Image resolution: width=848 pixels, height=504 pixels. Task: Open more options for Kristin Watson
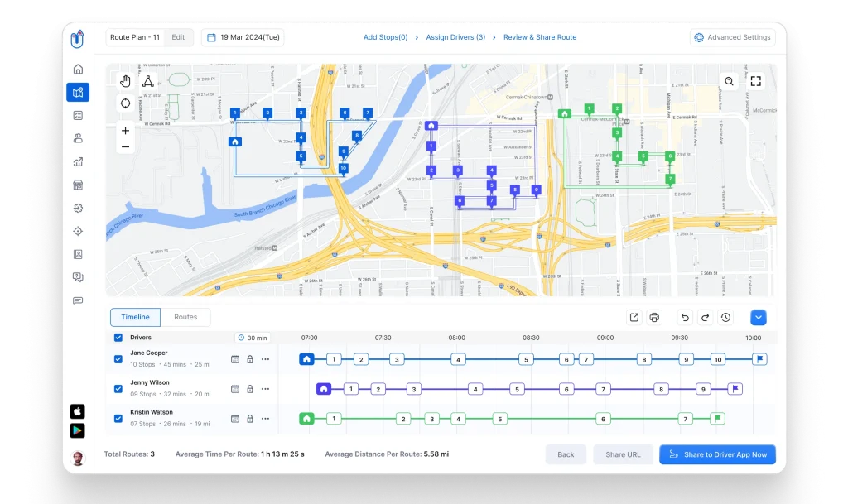265,419
